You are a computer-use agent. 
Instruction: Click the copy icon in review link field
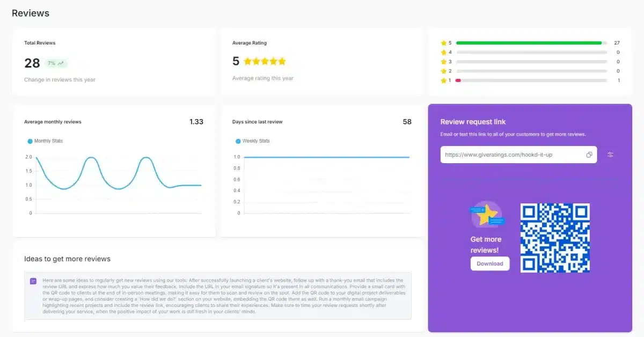click(x=589, y=155)
